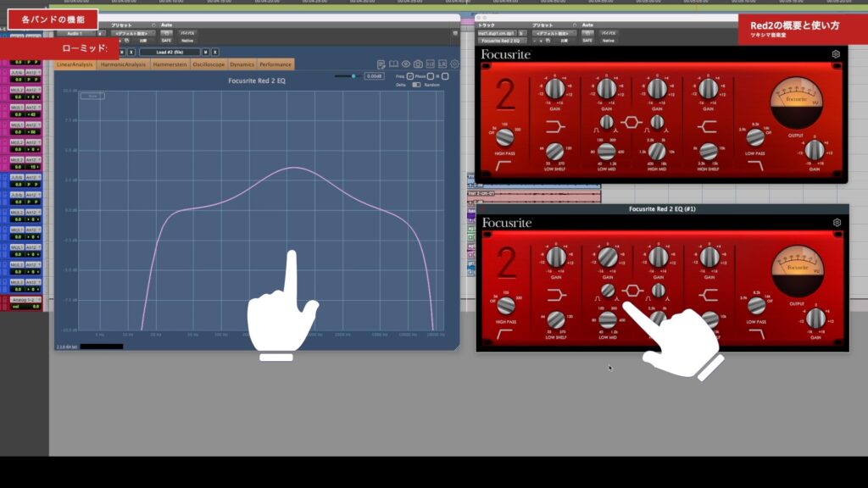Enable the Freq checkbox
868x488 pixels.
pos(410,76)
